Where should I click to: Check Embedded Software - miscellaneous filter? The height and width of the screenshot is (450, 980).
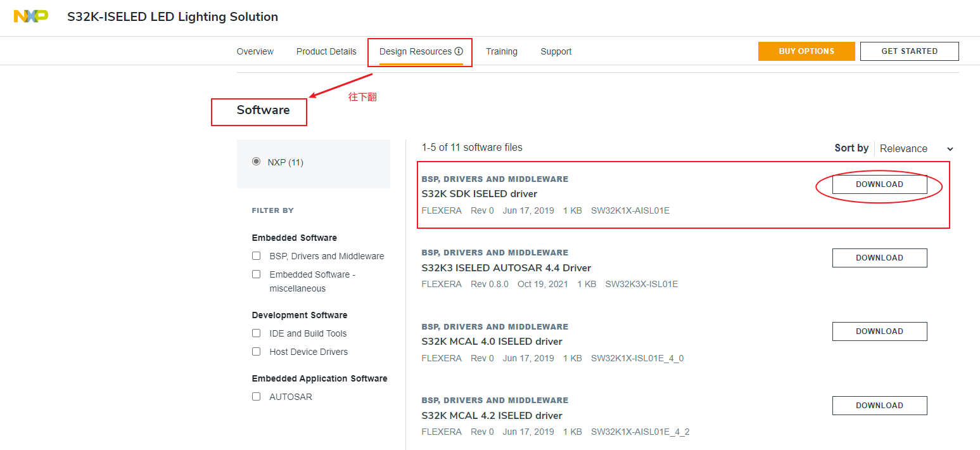[x=257, y=274]
